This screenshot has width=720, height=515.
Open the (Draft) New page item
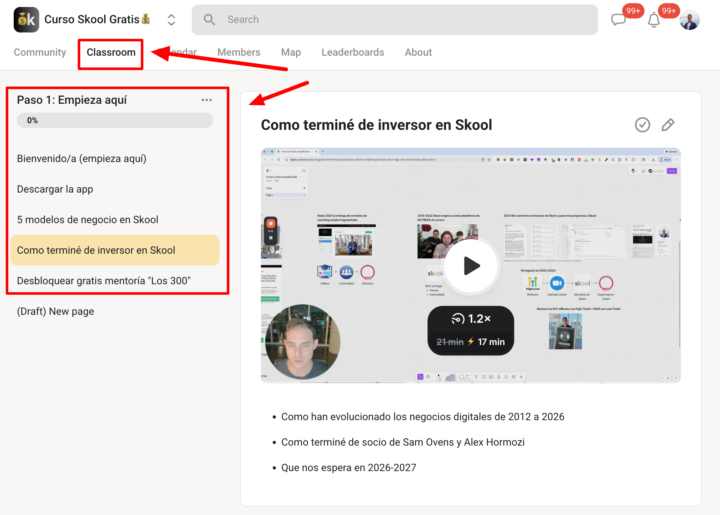(115, 311)
